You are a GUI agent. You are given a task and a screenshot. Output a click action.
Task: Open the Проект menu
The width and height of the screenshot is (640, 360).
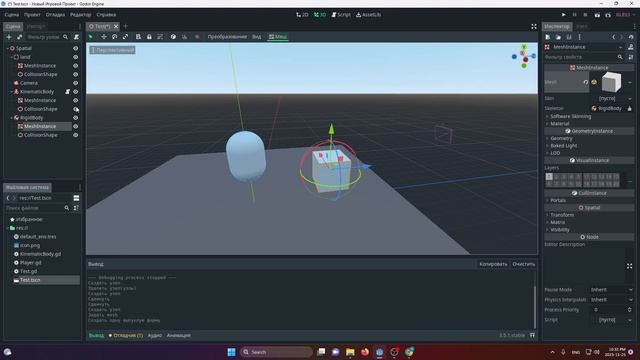click(x=32, y=15)
